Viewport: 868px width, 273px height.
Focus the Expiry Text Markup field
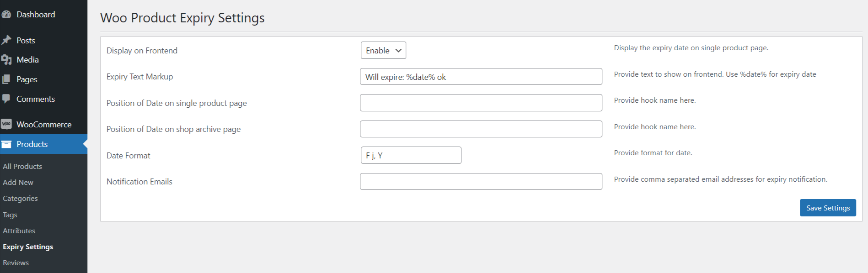(481, 77)
